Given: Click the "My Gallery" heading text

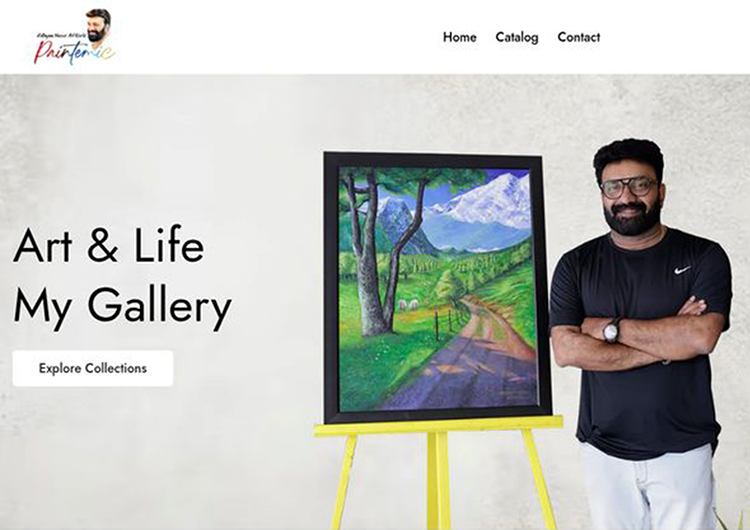Looking at the screenshot, I should pyautogui.click(x=122, y=305).
